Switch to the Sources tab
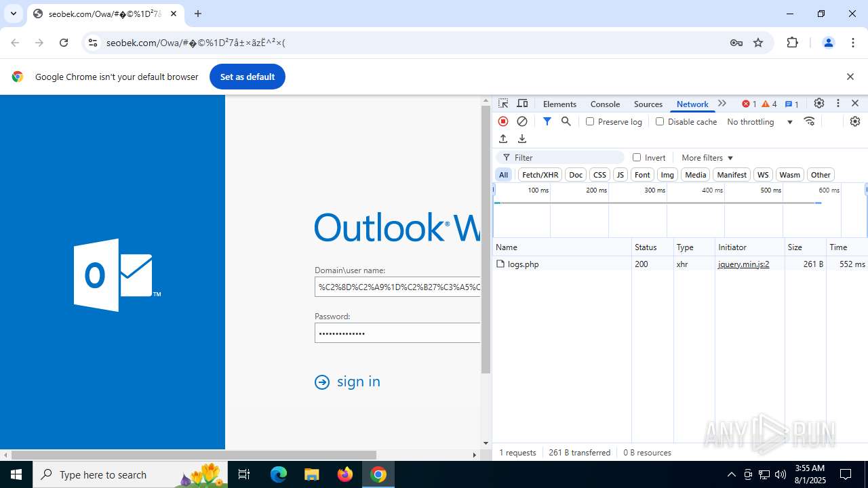868x488 pixels. 648,104
